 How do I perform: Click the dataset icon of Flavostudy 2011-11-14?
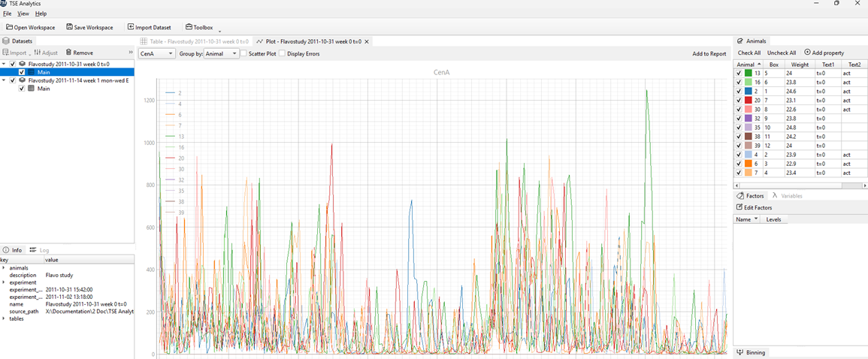pyautogui.click(x=22, y=80)
